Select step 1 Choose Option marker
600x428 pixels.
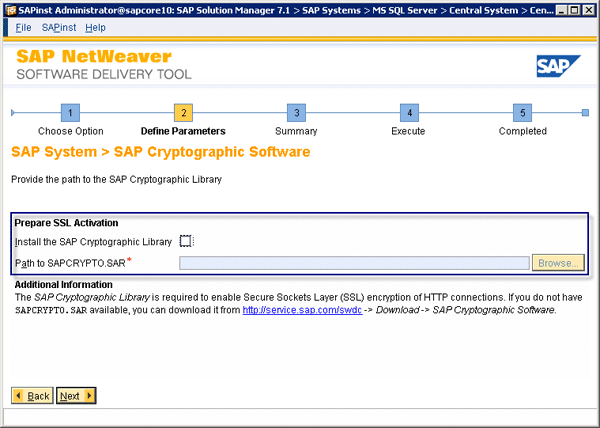[70, 113]
